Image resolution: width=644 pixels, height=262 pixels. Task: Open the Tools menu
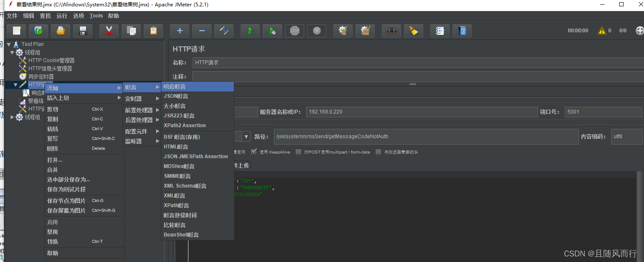96,16
